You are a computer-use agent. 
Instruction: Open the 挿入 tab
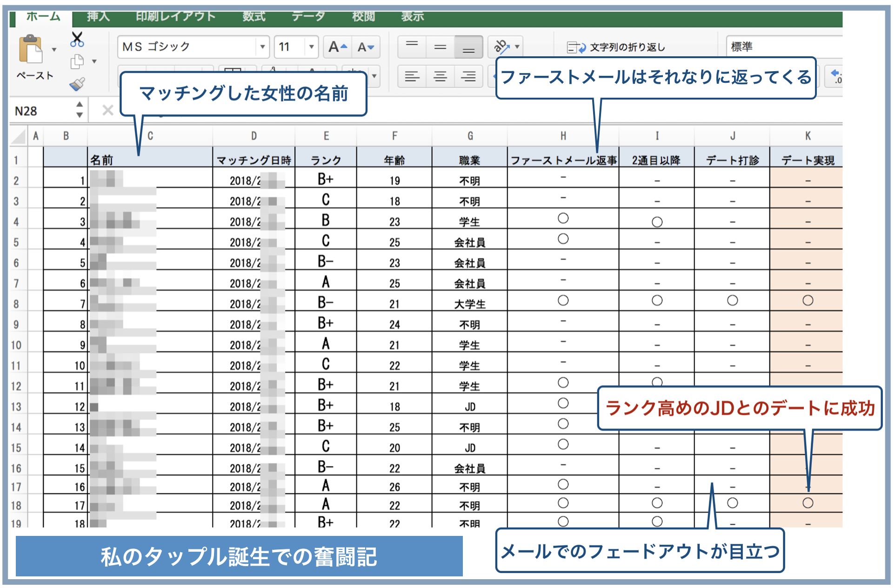(98, 17)
